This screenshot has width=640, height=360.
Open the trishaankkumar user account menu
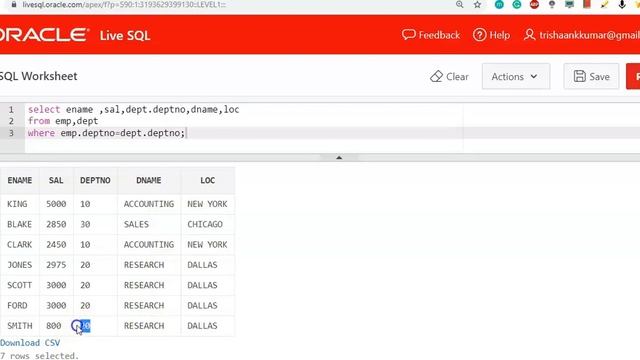(x=582, y=35)
